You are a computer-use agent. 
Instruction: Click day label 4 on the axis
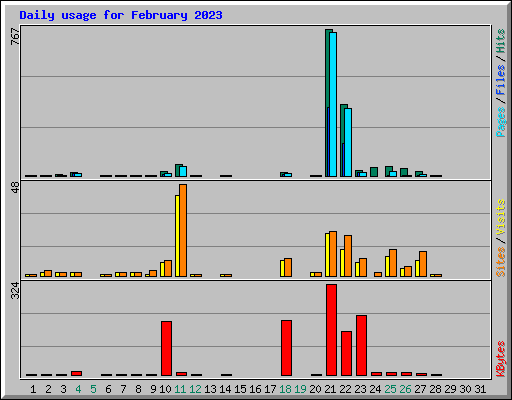pos(78,389)
